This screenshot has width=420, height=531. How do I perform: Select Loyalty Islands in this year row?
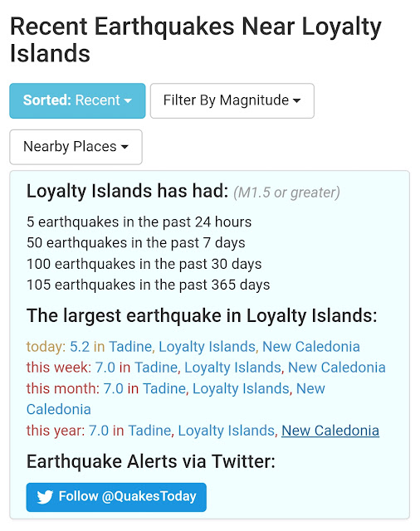point(227,431)
